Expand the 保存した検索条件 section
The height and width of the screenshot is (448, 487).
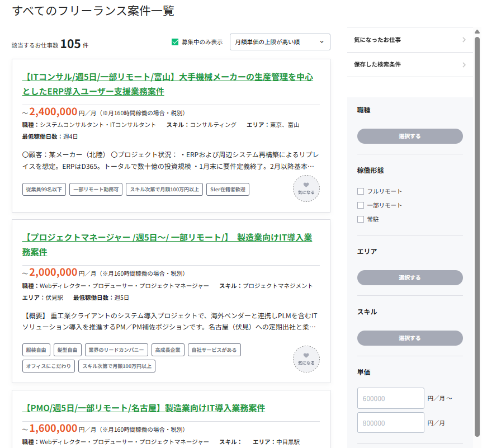(410, 64)
